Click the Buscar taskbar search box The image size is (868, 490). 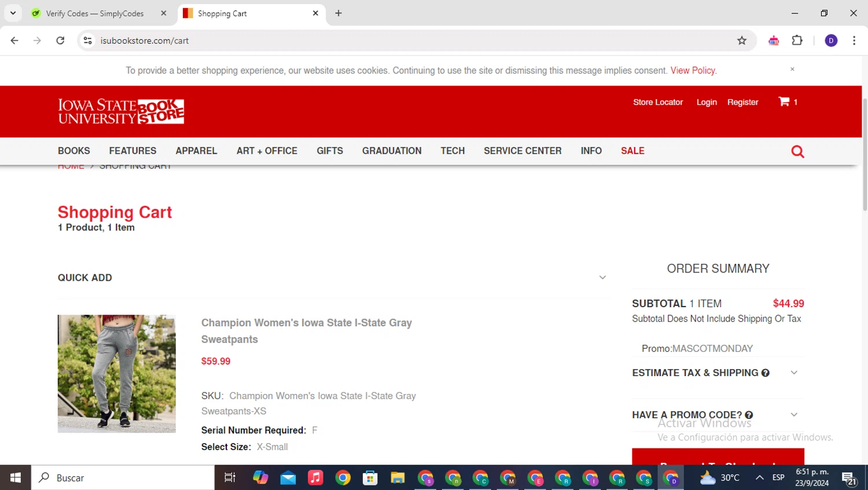[x=123, y=477]
